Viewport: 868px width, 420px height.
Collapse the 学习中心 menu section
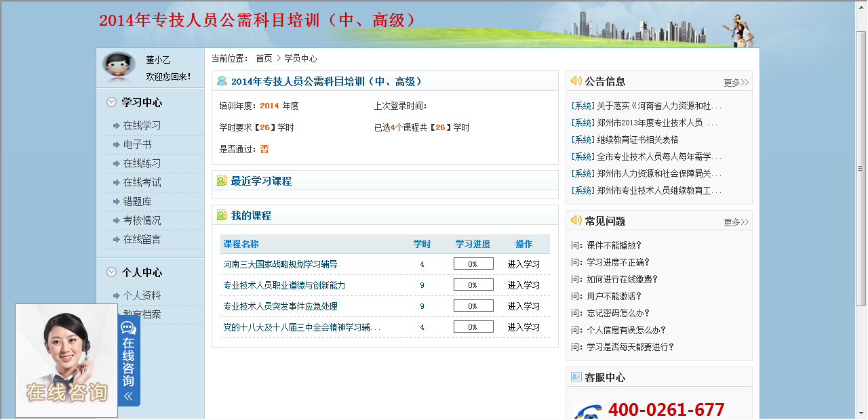click(112, 102)
